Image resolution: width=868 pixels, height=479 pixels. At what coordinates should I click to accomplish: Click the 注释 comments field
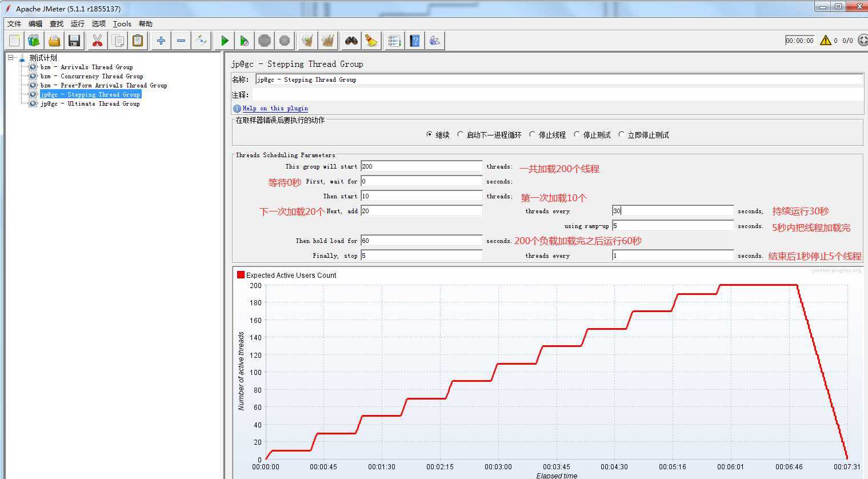coord(557,95)
